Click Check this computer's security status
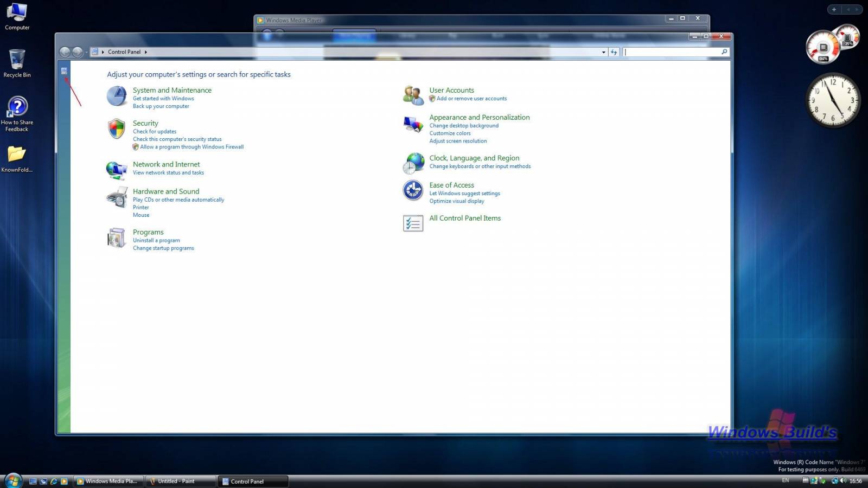Viewport: 868px width, 488px height. (177, 139)
